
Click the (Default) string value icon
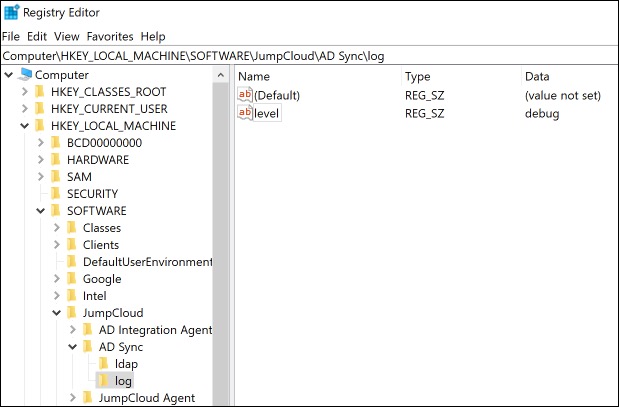[x=245, y=95]
